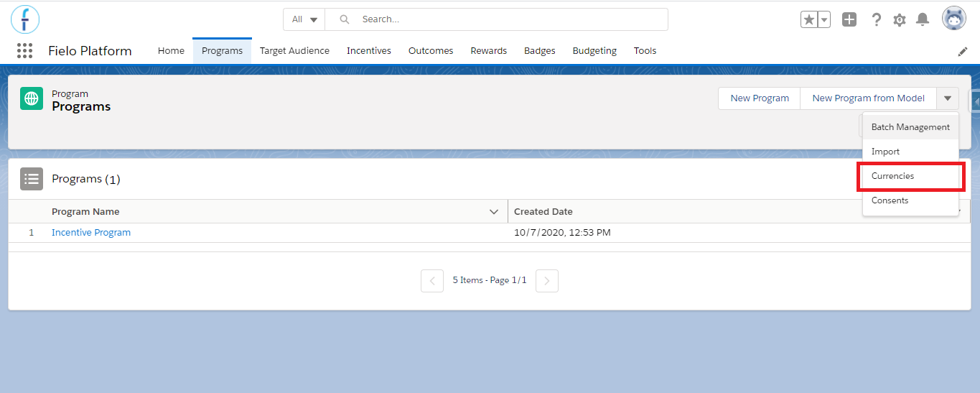Show notifications via the bell icon
Screen dimensions: 980x393
(923, 19)
